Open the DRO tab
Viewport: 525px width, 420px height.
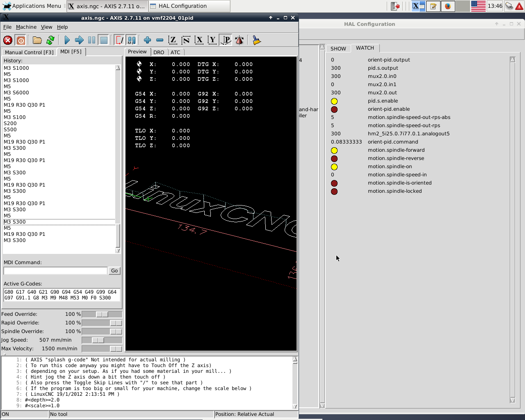click(159, 52)
